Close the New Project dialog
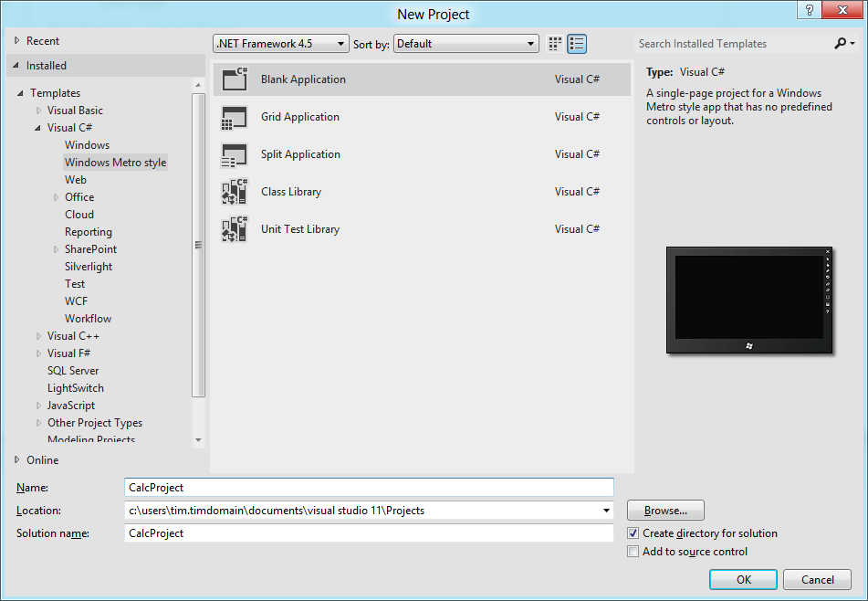The height and width of the screenshot is (601, 868). (842, 10)
